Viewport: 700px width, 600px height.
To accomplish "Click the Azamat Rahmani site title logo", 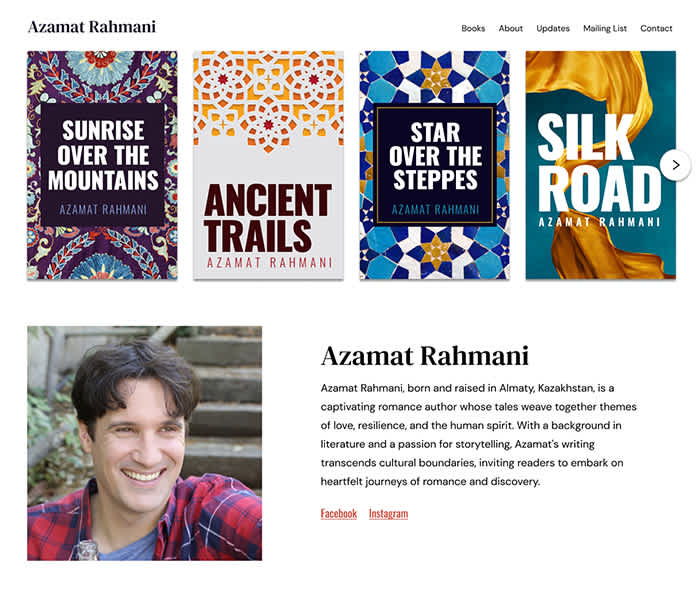I will pyautogui.click(x=92, y=27).
